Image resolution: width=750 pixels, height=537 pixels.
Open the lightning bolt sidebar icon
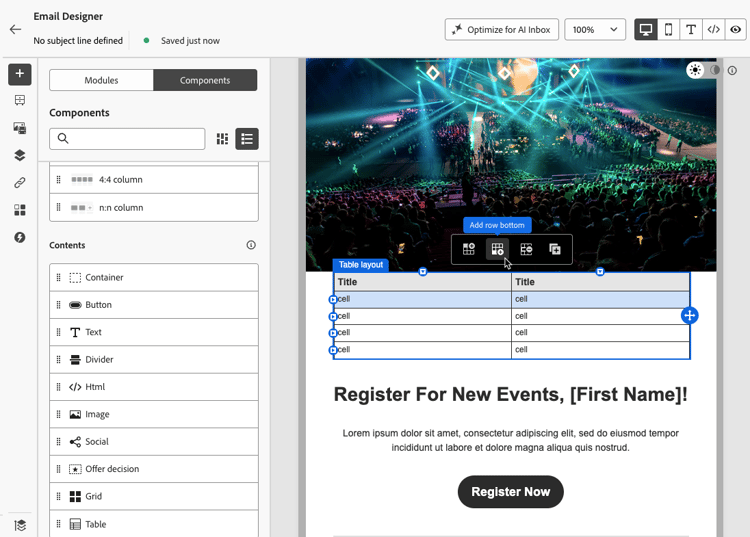click(x=20, y=237)
